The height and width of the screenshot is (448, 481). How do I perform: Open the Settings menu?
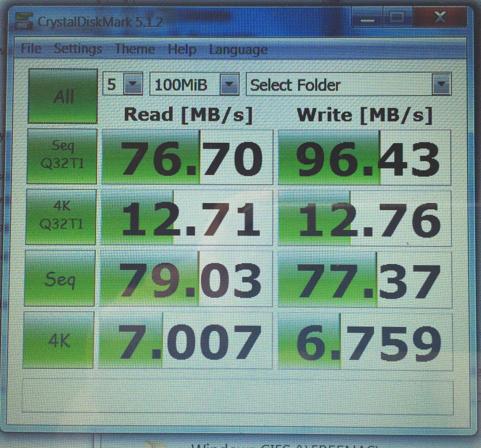pyautogui.click(x=78, y=49)
